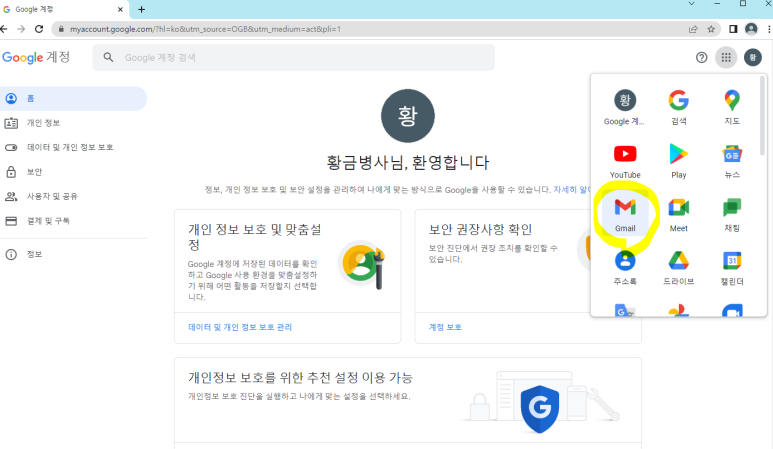Open Contacts (주소록) app icon
The image size is (773, 449).
coord(625,268)
